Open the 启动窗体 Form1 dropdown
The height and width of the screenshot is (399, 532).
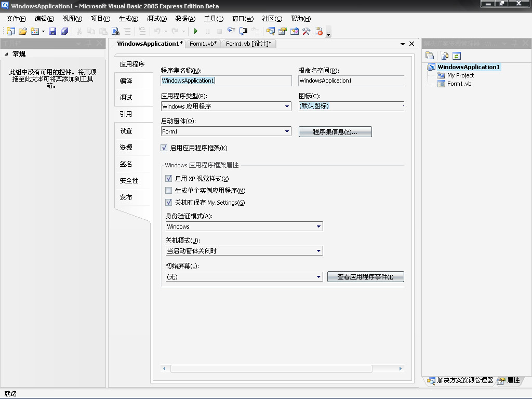tap(287, 131)
